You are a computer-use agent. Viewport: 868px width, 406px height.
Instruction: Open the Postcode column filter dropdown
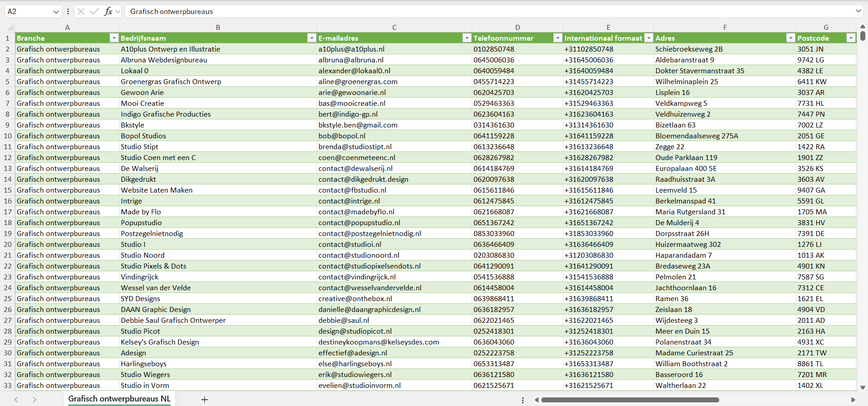(850, 38)
